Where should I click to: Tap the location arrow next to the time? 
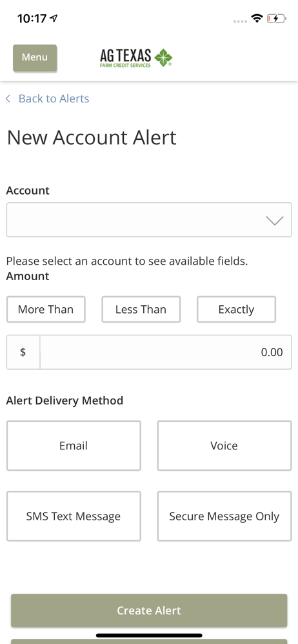pos(54,18)
